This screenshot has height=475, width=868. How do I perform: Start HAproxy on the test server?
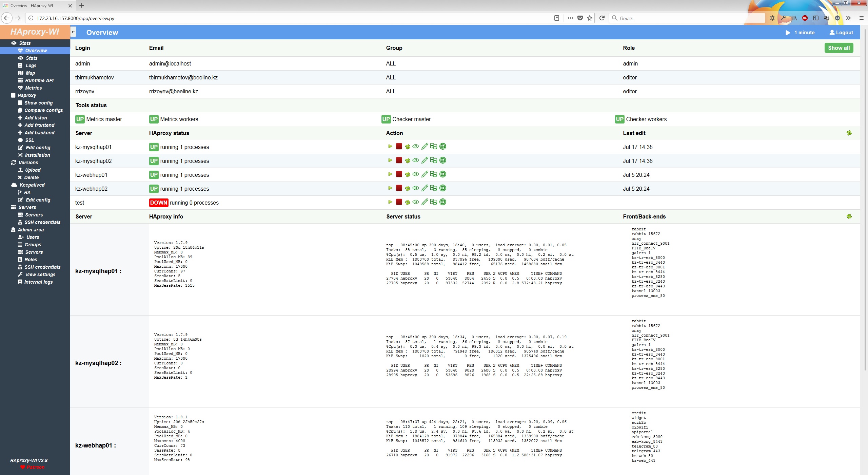pos(390,202)
